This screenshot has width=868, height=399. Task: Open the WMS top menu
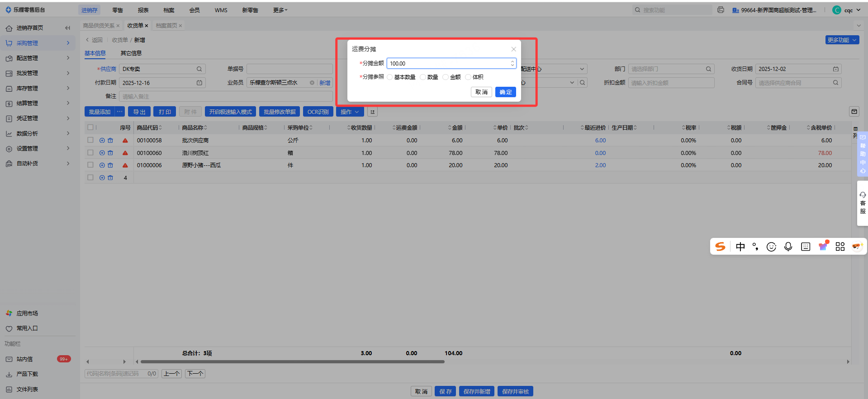(221, 10)
